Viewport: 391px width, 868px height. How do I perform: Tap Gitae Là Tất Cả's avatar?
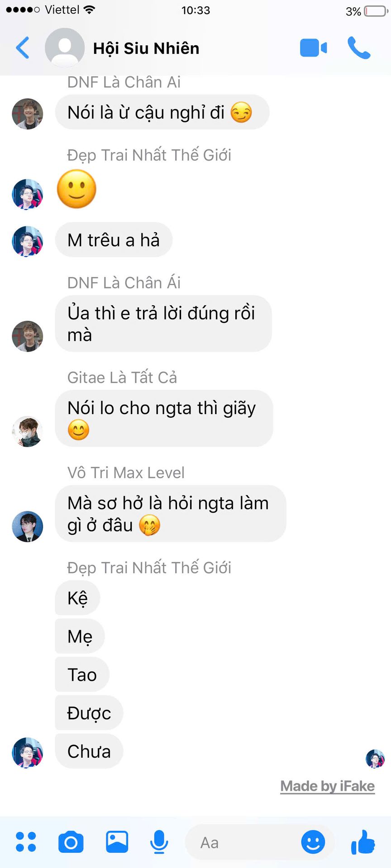click(x=28, y=432)
